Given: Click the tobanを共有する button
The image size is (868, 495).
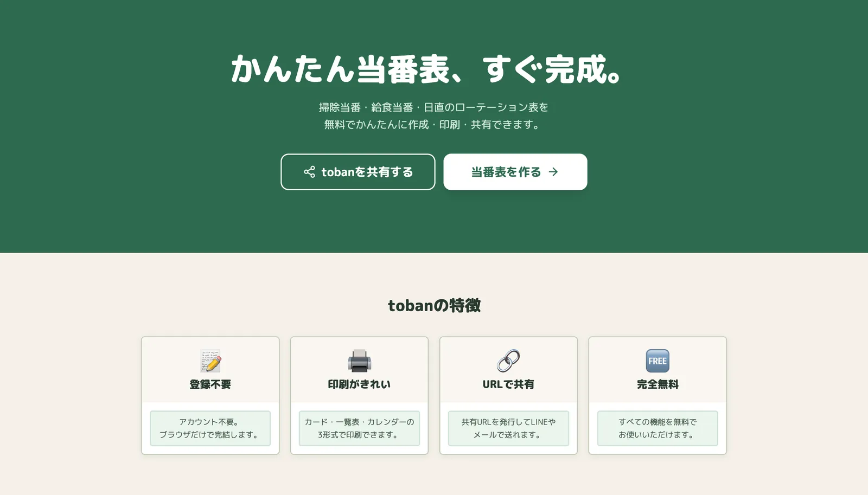Looking at the screenshot, I should 358,172.
